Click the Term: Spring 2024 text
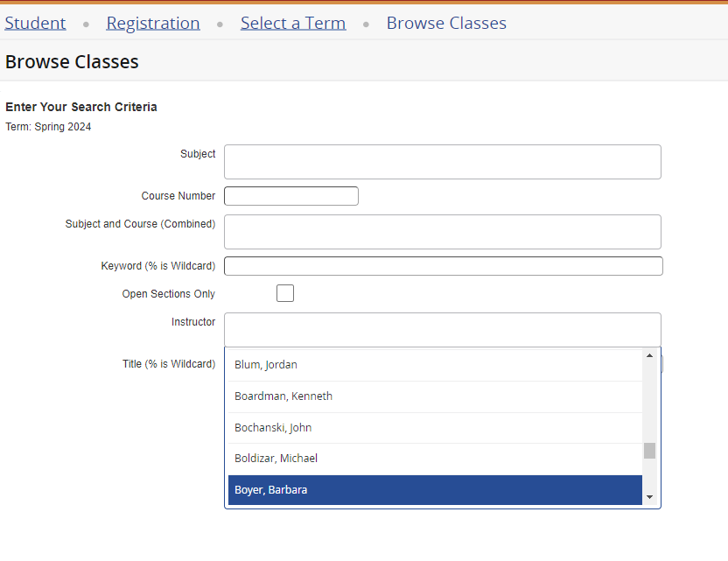This screenshot has width=728, height=561. click(x=48, y=127)
